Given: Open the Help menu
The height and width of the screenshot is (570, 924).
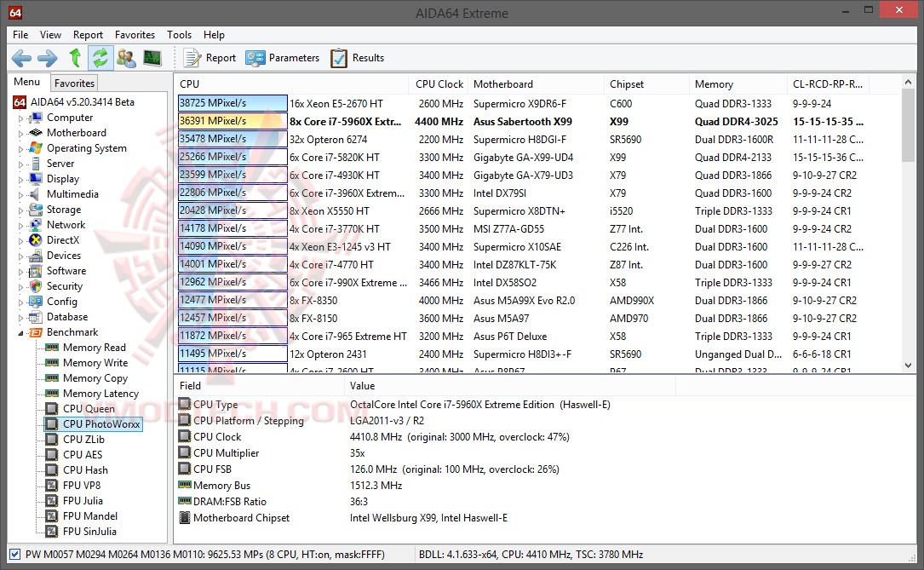Looking at the screenshot, I should point(214,35).
